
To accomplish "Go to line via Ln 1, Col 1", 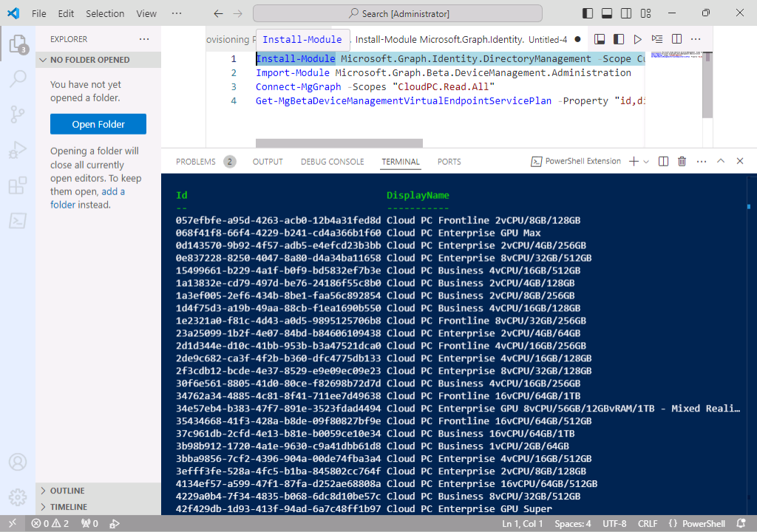I will pos(523,523).
